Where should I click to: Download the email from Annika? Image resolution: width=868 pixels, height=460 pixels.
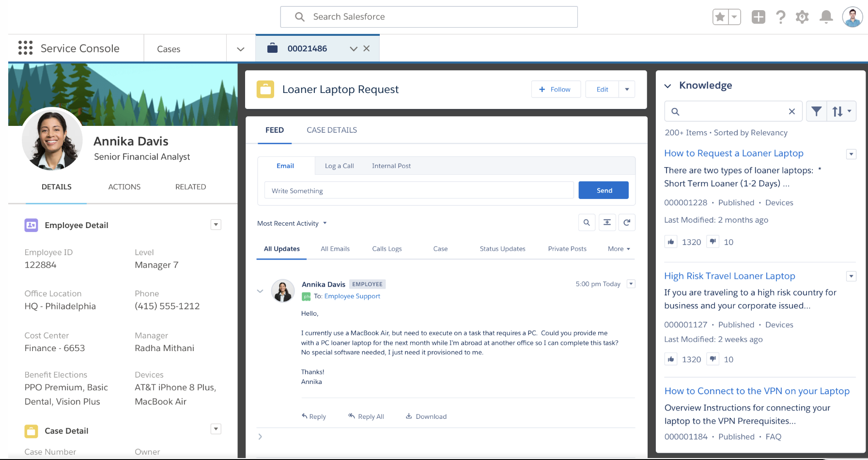(x=426, y=416)
